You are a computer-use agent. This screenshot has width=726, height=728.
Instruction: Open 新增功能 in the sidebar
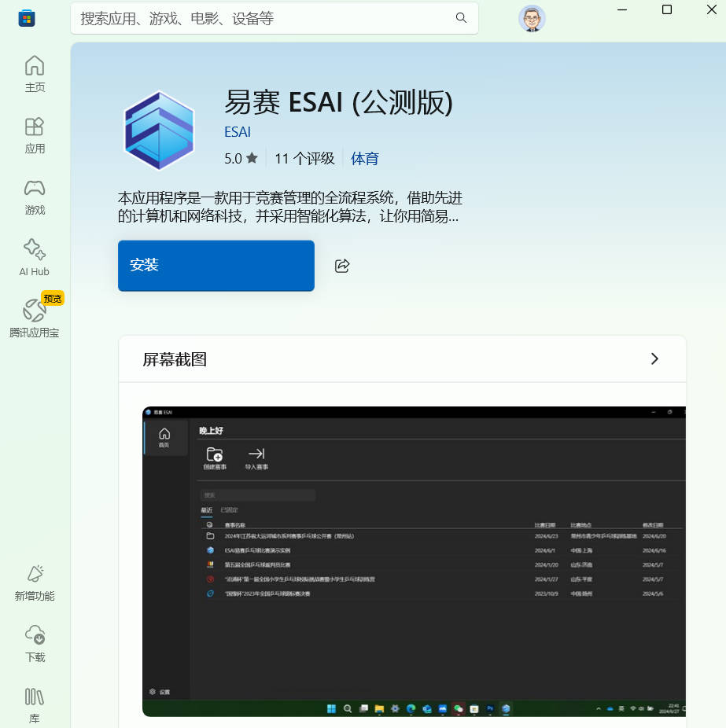coord(35,583)
